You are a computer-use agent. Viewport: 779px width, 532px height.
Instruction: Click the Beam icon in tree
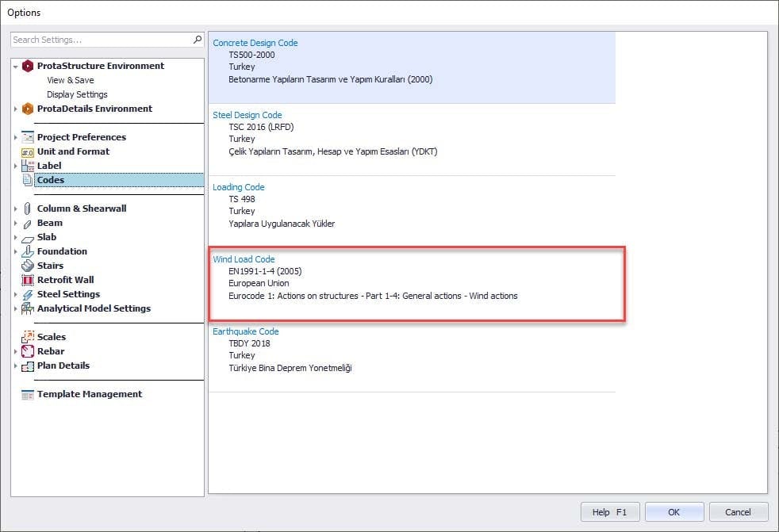pos(27,224)
